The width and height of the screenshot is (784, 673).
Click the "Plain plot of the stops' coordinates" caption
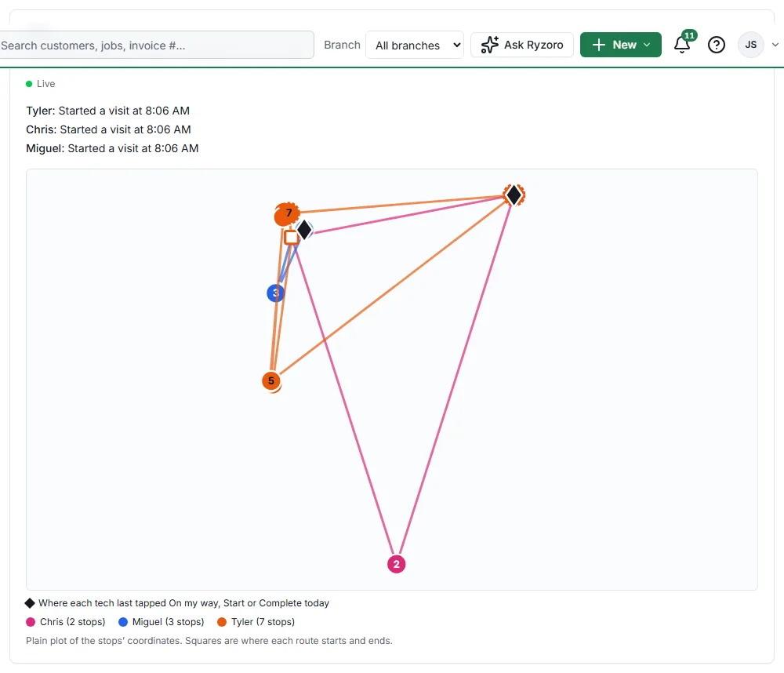coord(209,641)
